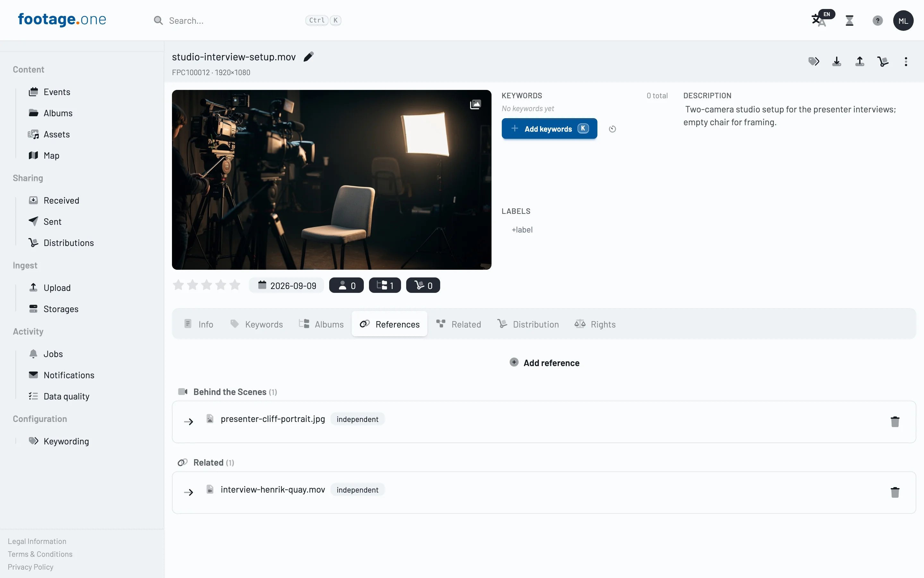Viewport: 924px width, 578px height.
Task: Rate the asset five stars
Action: point(235,285)
